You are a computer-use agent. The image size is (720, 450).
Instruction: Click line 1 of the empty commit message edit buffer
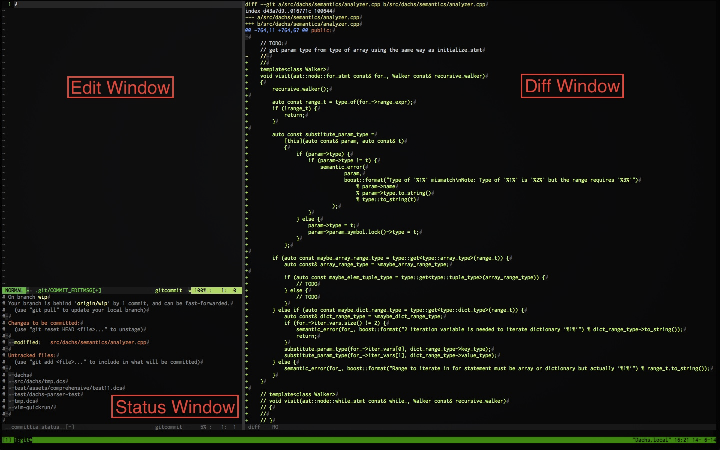122,4
